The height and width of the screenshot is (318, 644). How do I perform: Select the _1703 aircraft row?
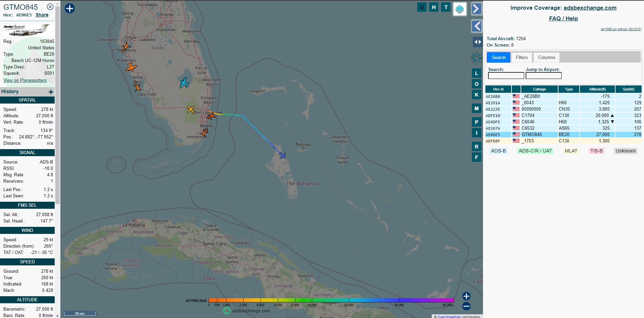(563, 141)
